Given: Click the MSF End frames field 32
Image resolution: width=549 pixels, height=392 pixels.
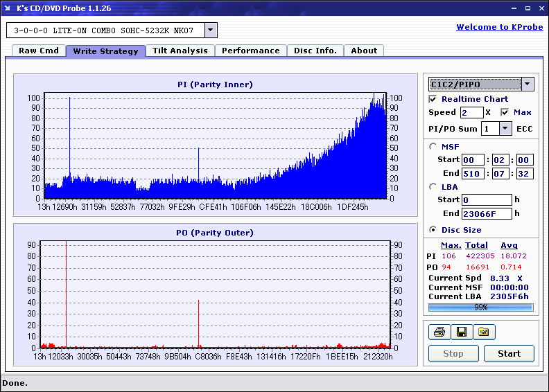Looking at the screenshot, I should (525, 173).
